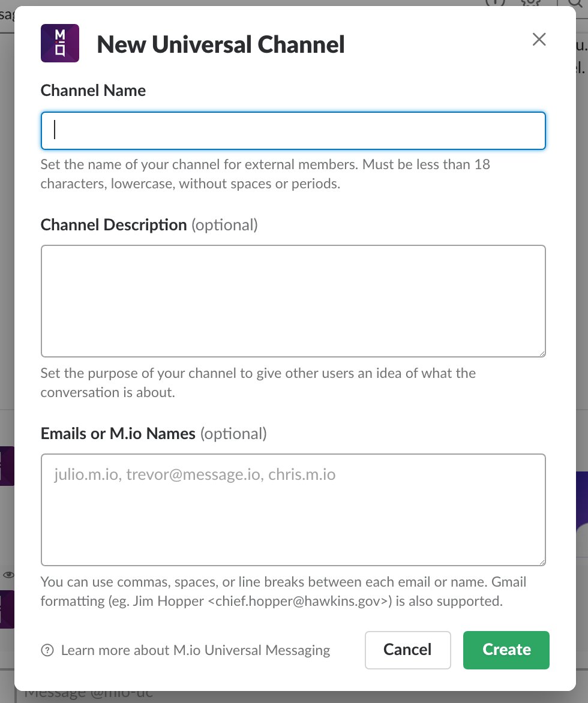Close the New Universal Channel dialog
Viewport: 588px width, 703px height.
(539, 40)
